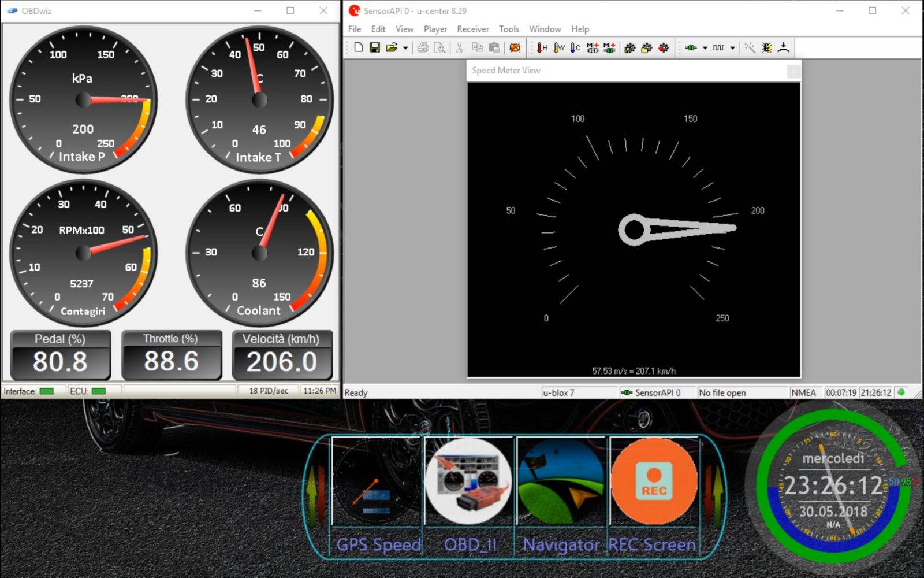Open the View menu
The width and height of the screenshot is (924, 578).
(x=404, y=29)
